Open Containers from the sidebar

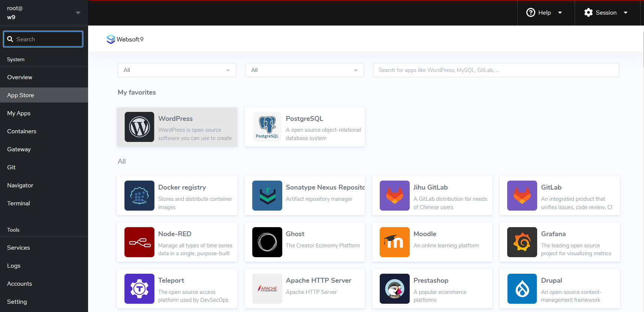pyautogui.click(x=22, y=131)
